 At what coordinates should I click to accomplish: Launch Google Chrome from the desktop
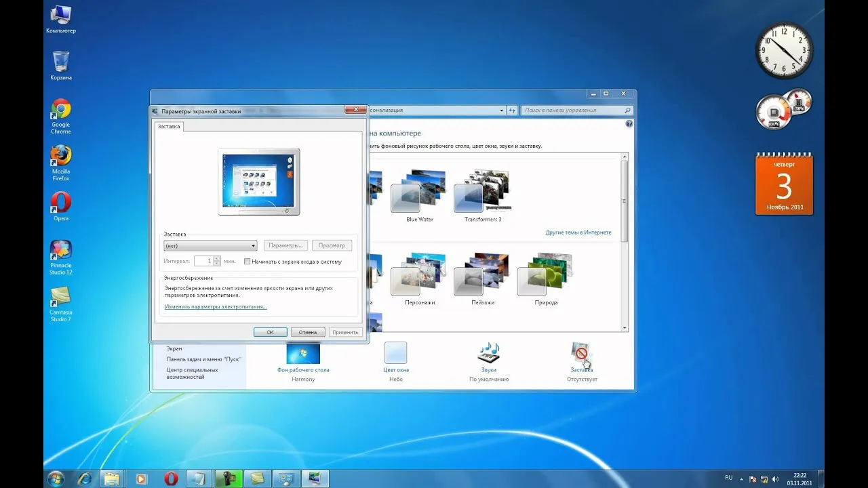point(60,116)
